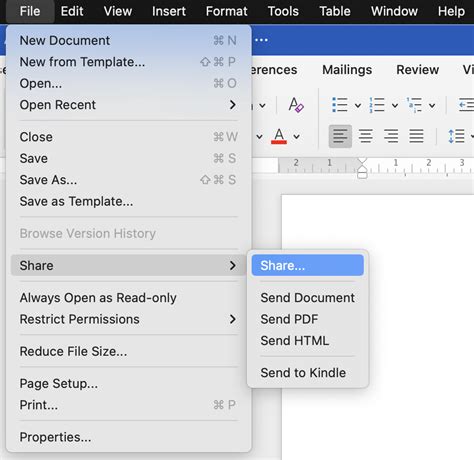Expand bulleted list style dropdown arrow
Image resolution: width=474 pixels, height=460 pixels.
pyautogui.click(x=358, y=106)
